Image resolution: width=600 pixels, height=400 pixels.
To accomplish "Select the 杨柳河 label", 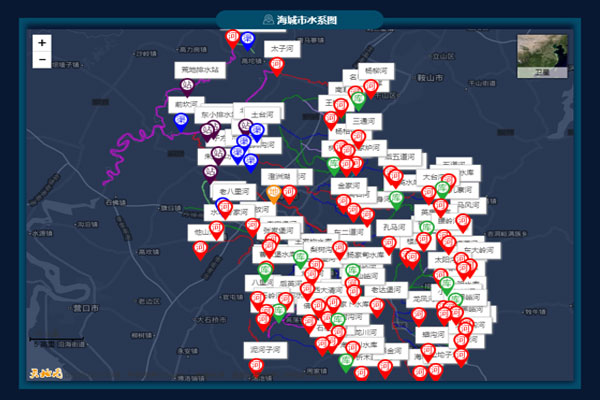I will [x=376, y=71].
